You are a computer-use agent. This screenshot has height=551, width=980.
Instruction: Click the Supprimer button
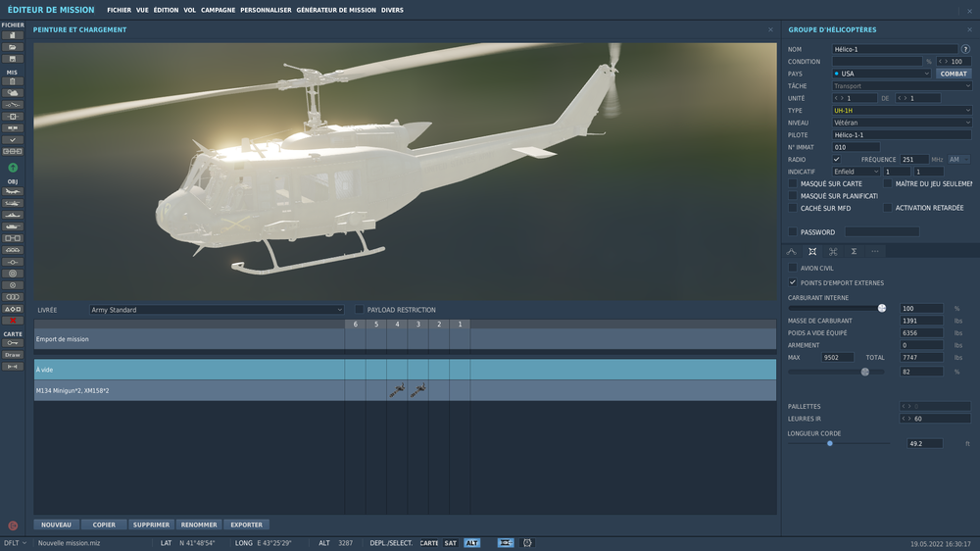(151, 525)
